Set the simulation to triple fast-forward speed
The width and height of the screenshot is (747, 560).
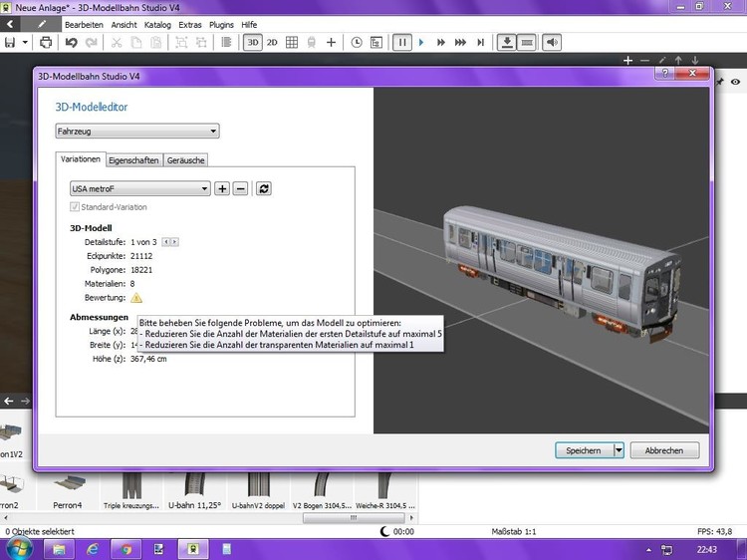pyautogui.click(x=460, y=43)
